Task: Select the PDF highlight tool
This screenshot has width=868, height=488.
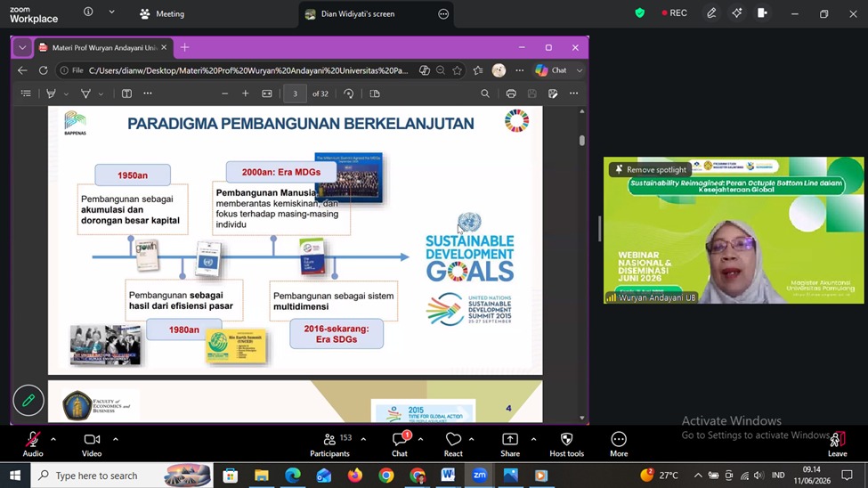Action: [x=51, y=94]
